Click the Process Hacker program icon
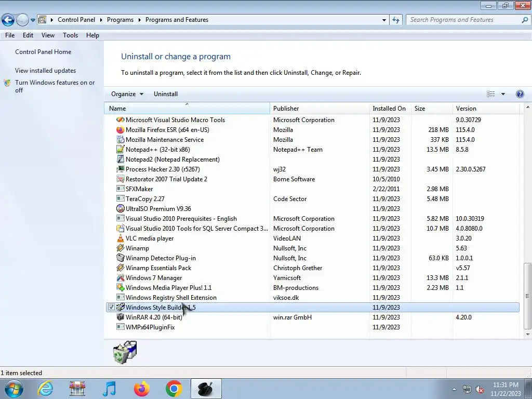The height and width of the screenshot is (399, 532). 120,169
